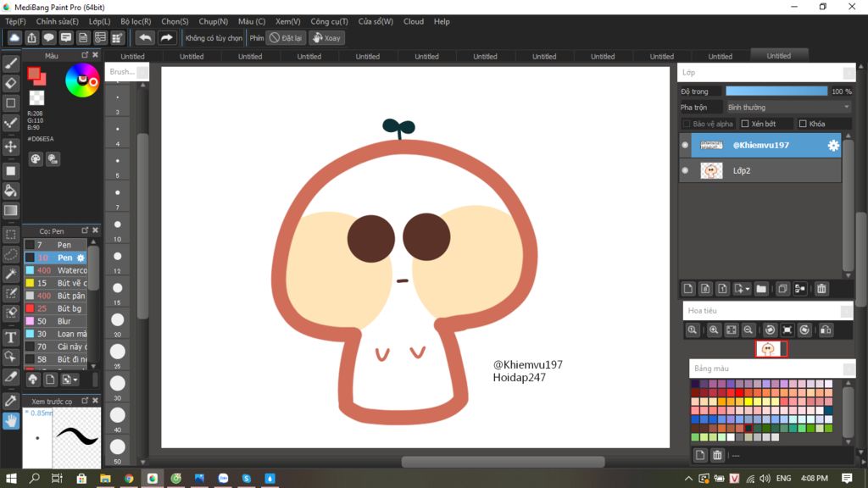Click the Đặt lại reset button
The height and width of the screenshot is (488, 868).
click(x=287, y=37)
